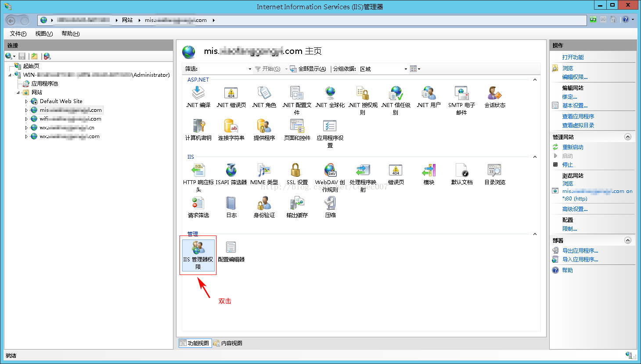Switch to the 内容视图 tab
Viewport: 641px width, 364px height.
(228, 343)
